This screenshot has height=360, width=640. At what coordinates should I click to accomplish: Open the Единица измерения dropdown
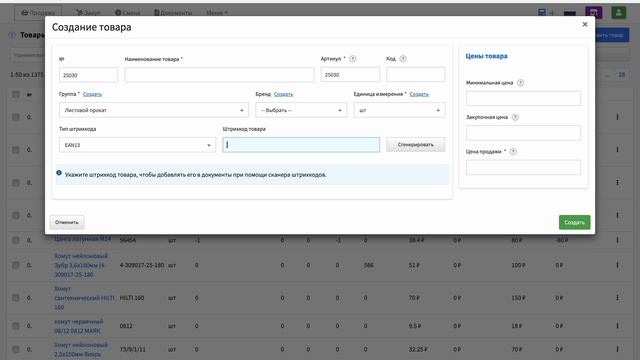tap(399, 110)
